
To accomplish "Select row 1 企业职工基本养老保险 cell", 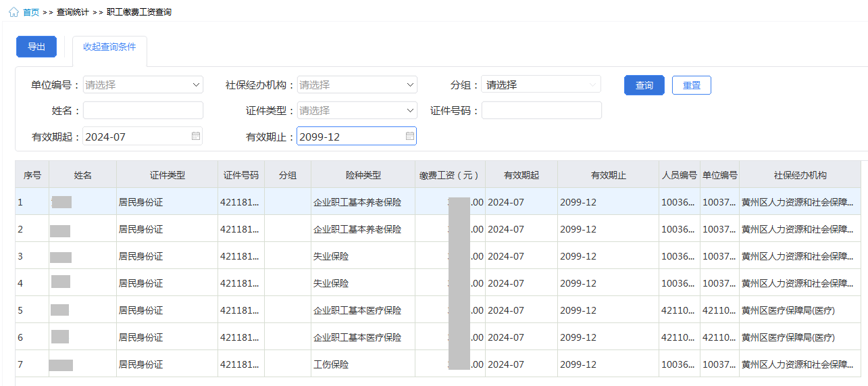I will pos(363,202).
